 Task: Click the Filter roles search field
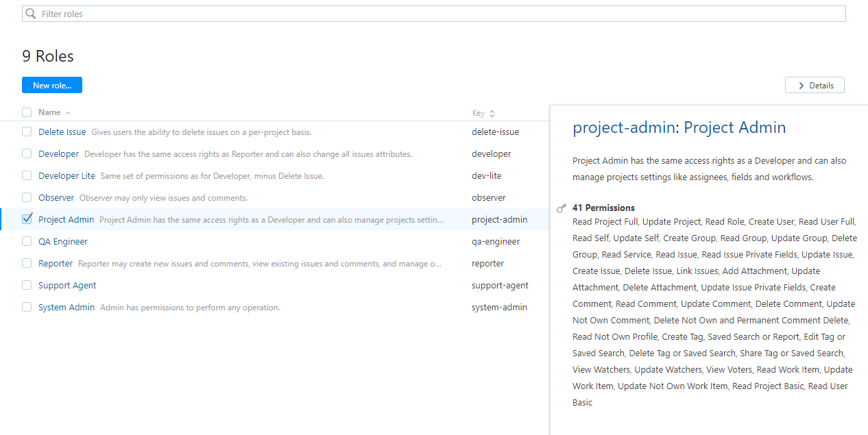(x=439, y=14)
